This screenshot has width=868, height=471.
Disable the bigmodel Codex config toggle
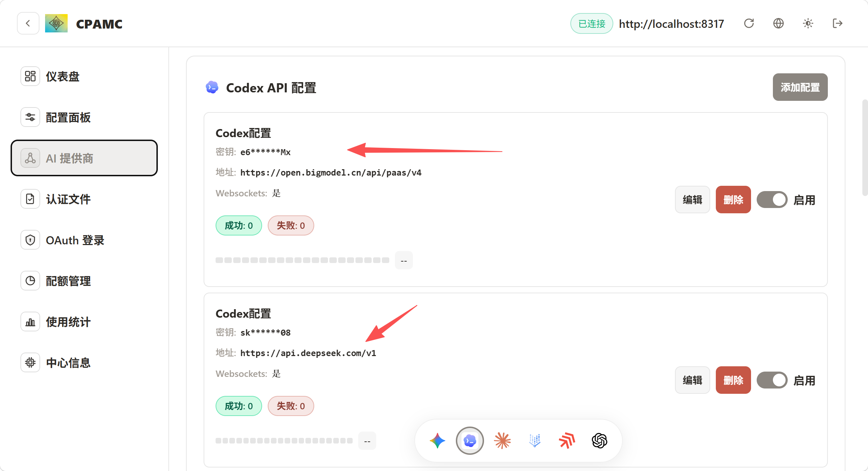(772, 200)
